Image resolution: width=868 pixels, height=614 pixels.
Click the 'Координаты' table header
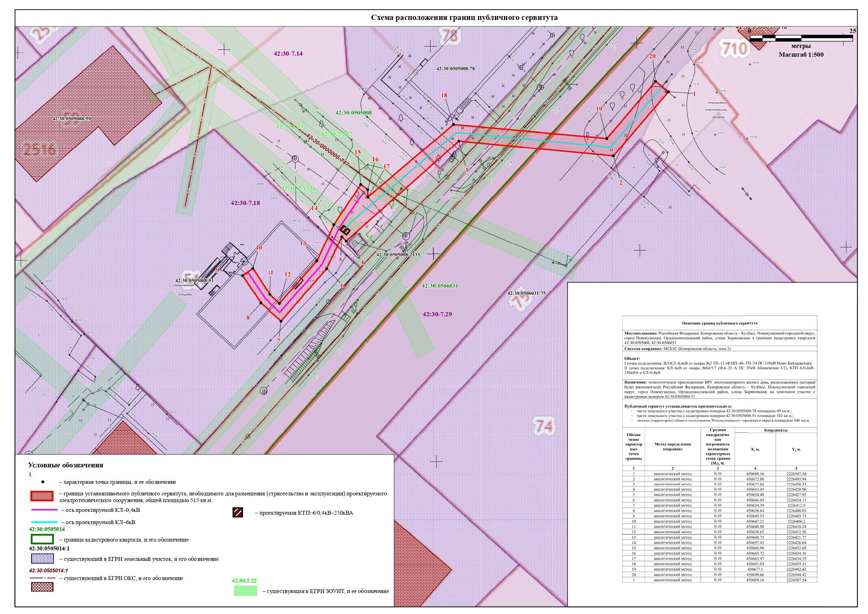(776, 430)
